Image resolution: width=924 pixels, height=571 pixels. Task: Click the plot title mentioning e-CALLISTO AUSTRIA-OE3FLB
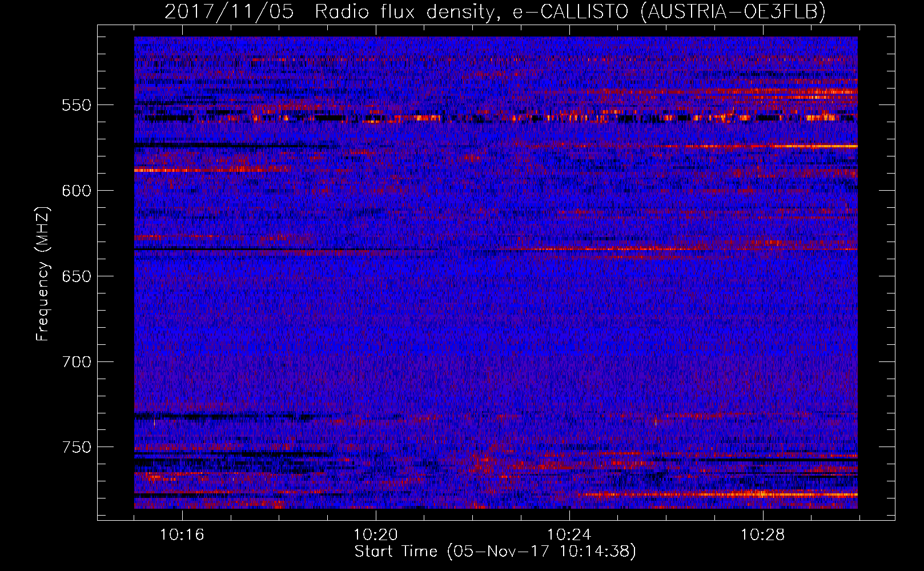click(495, 11)
